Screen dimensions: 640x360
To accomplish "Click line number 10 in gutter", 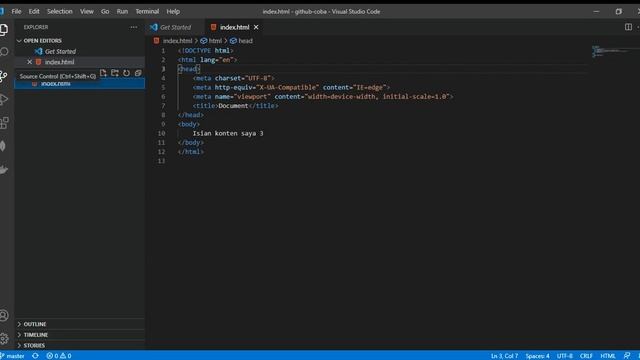I will (161, 133).
